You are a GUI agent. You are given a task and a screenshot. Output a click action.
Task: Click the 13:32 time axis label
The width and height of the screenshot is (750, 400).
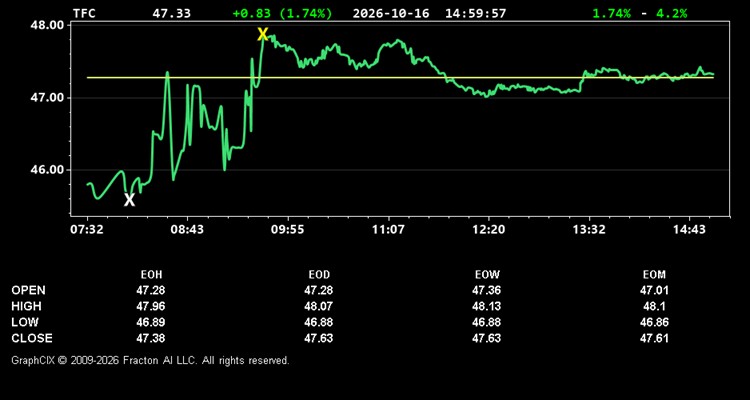coord(588,230)
